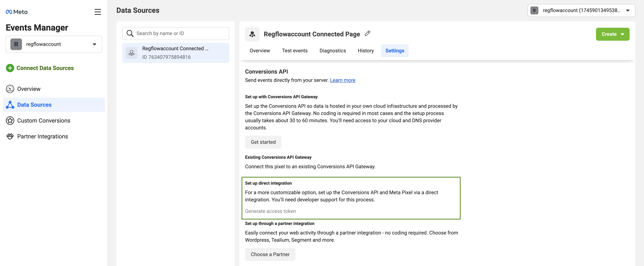This screenshot has width=644, height=266.
Task: Click the pixel icon in data source list
Action: [x=132, y=53]
